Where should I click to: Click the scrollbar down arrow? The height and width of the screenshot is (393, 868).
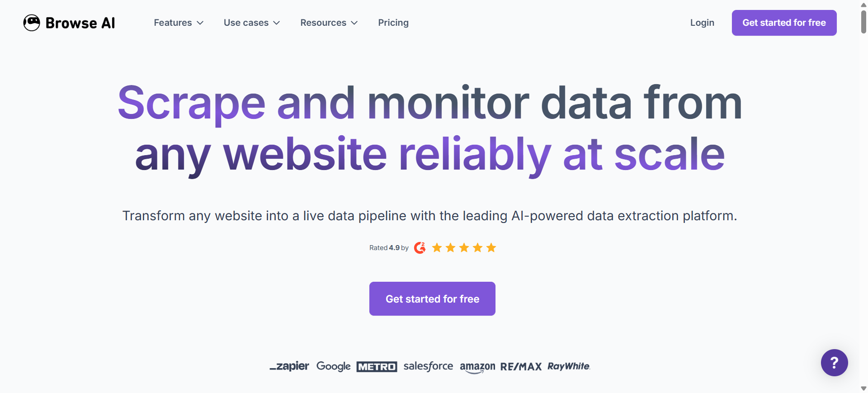(x=863, y=388)
